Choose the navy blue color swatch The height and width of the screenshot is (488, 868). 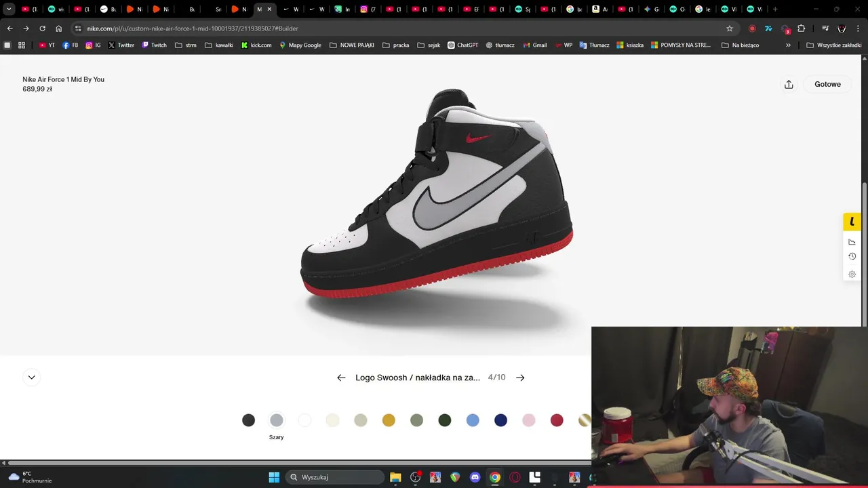[x=501, y=420]
